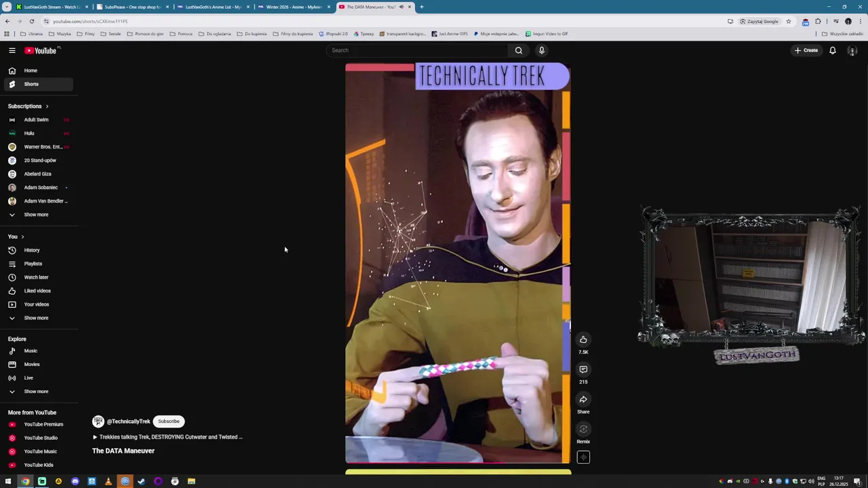This screenshot has width=868, height=488.
Task: Open YouTube Premium
Action: (38, 424)
